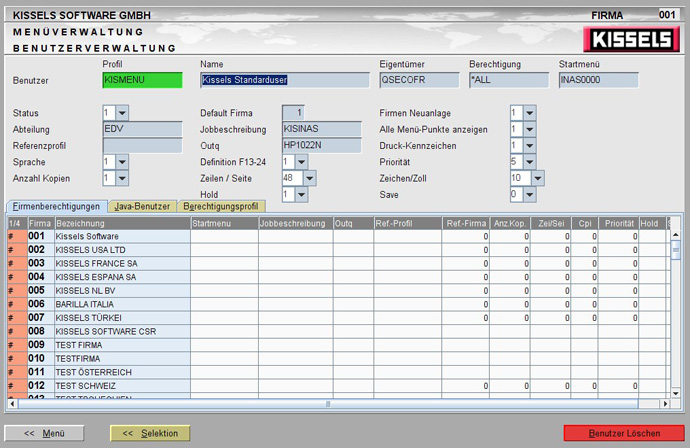Click the Outq field HP1022N
Screen dimensions: 690x448
[x=322, y=146]
